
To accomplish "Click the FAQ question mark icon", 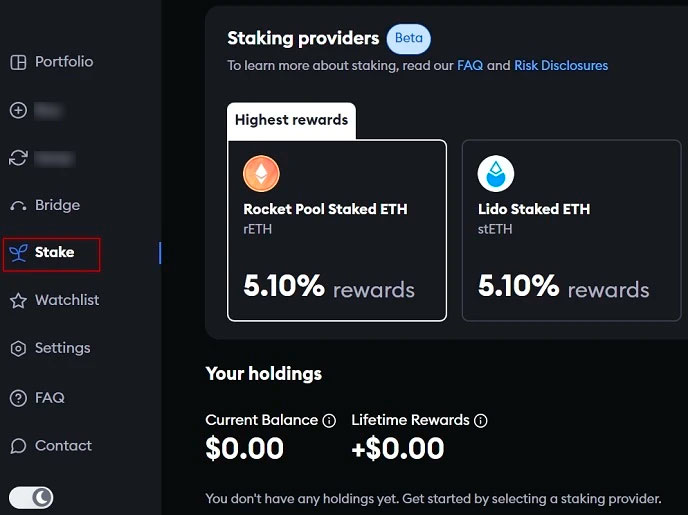I will (18, 398).
